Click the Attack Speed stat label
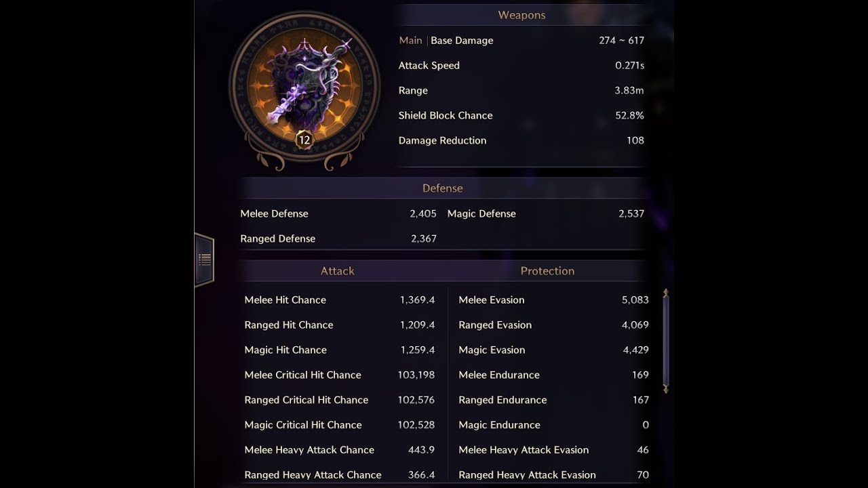 [429, 66]
